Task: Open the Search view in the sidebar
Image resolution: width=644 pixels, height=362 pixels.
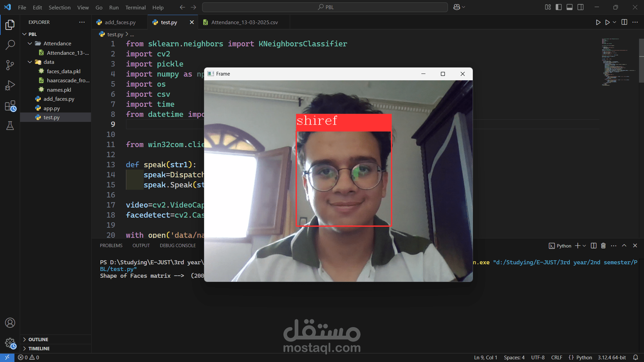Action: point(10,44)
